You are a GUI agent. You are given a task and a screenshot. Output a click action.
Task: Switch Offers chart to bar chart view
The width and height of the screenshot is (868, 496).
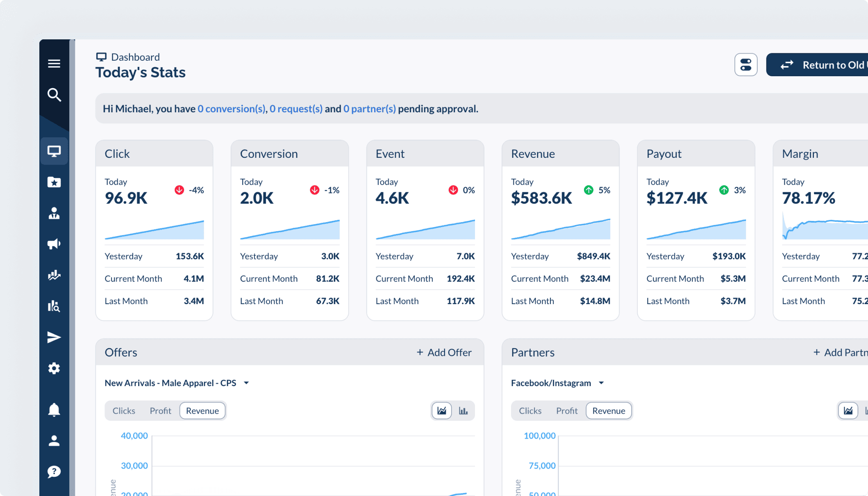click(x=464, y=411)
